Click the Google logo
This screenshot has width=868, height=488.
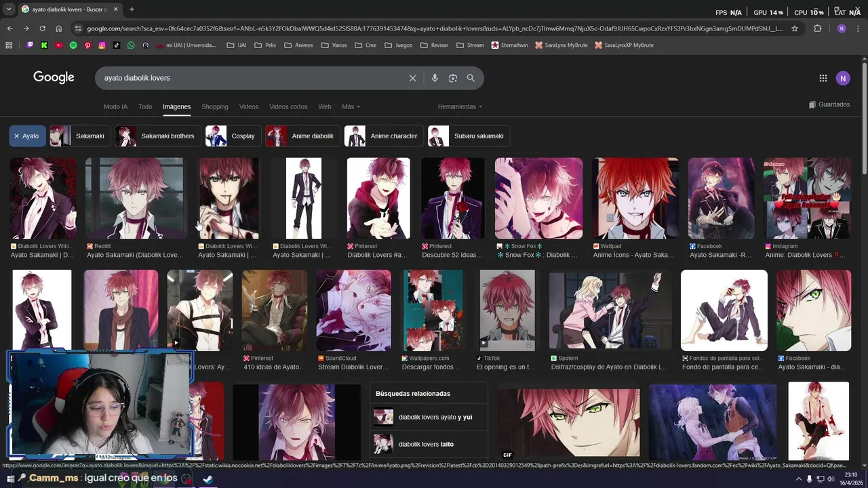[x=54, y=77]
